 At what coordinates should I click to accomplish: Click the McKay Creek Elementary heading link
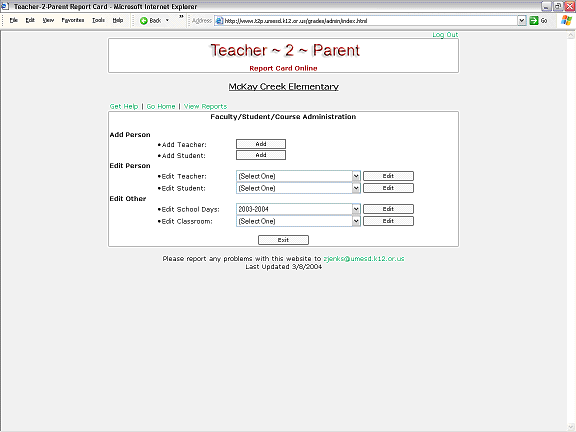click(284, 87)
